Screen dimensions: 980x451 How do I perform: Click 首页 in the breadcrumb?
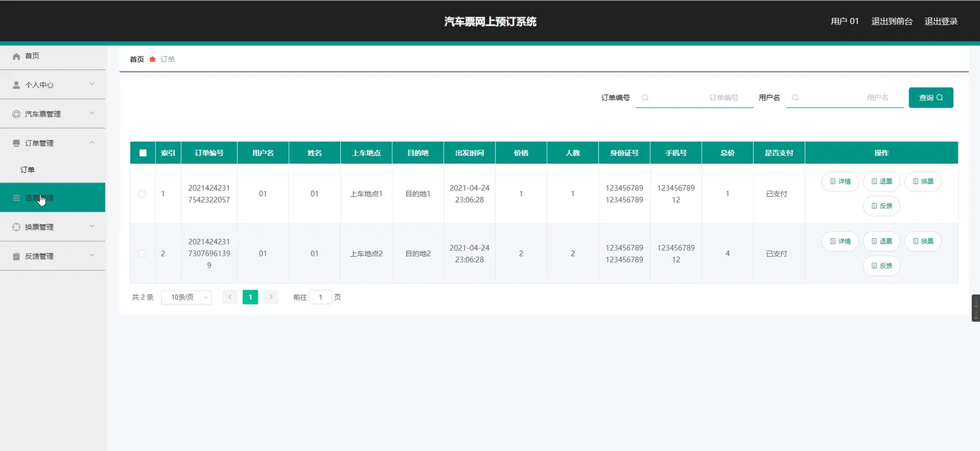point(136,60)
